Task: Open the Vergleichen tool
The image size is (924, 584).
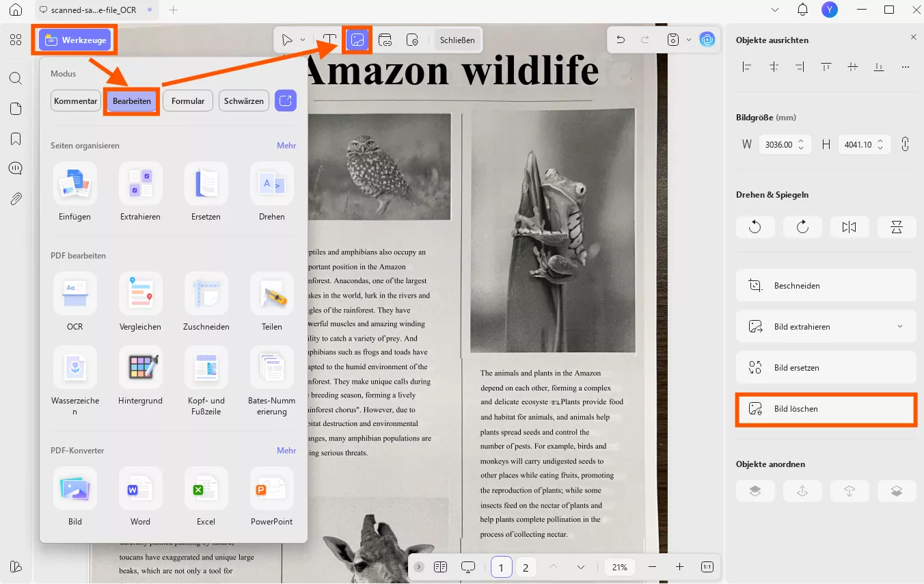Action: point(141,302)
